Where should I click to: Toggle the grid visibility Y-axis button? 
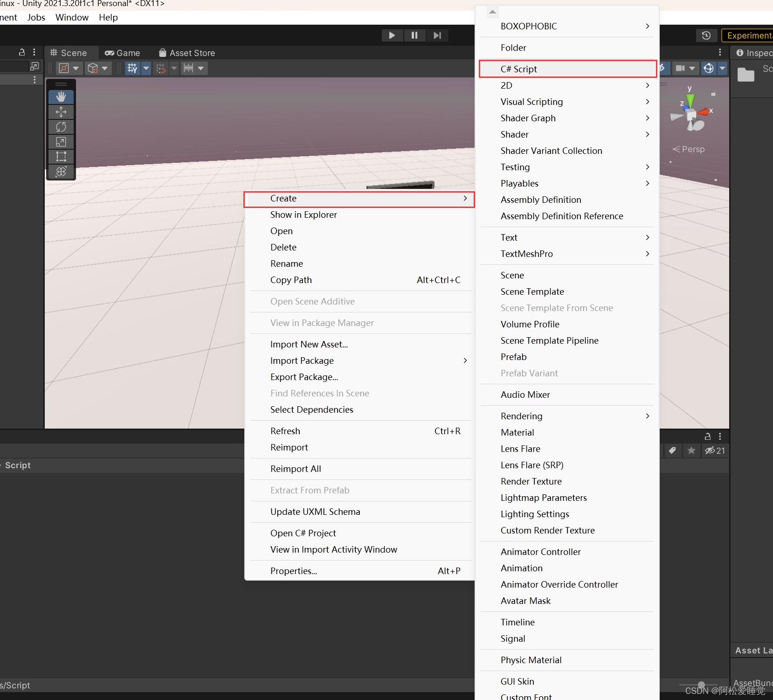point(133,69)
